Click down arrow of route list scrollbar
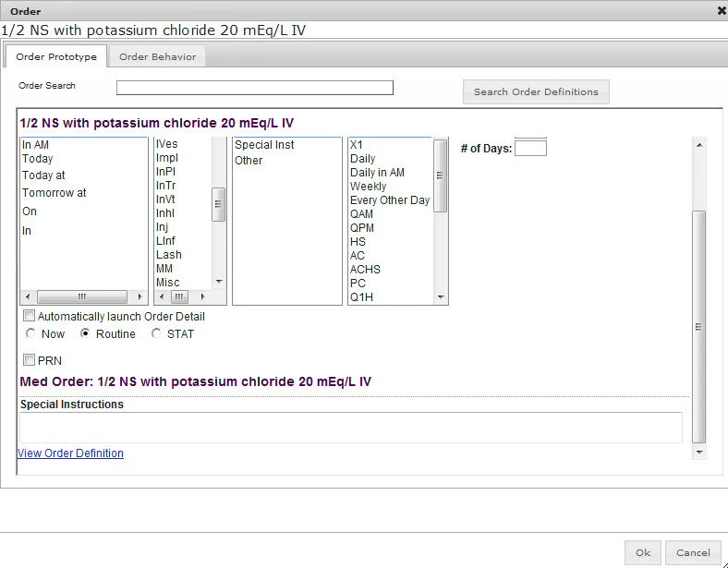 click(219, 282)
